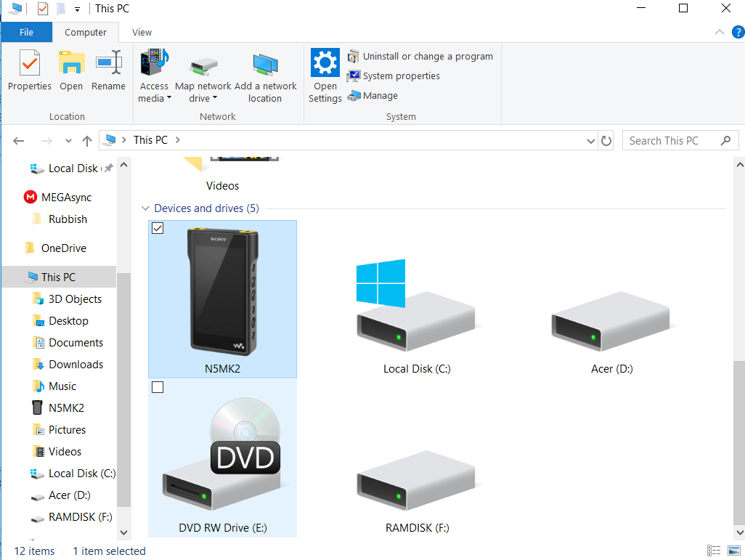Open Acer (D:) in sidebar tree

pyautogui.click(x=61, y=495)
